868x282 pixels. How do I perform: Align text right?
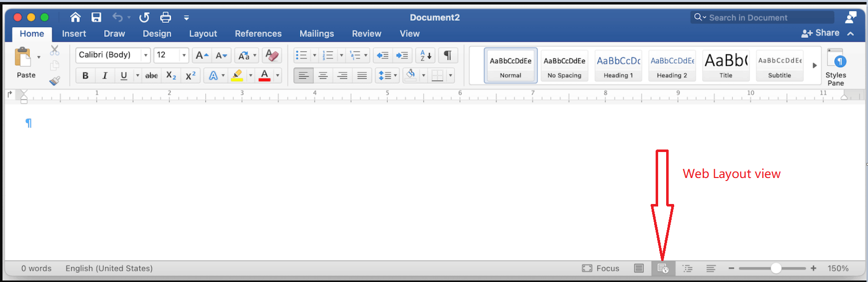point(343,75)
